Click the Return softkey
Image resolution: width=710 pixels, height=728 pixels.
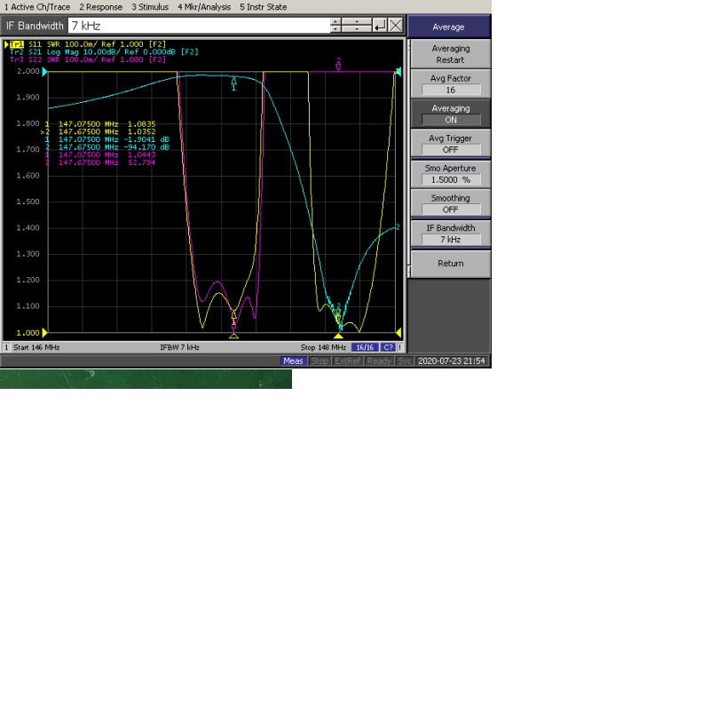451,264
